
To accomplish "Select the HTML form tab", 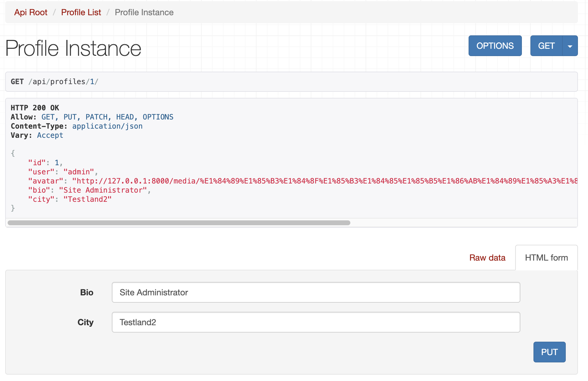I will [x=546, y=258].
